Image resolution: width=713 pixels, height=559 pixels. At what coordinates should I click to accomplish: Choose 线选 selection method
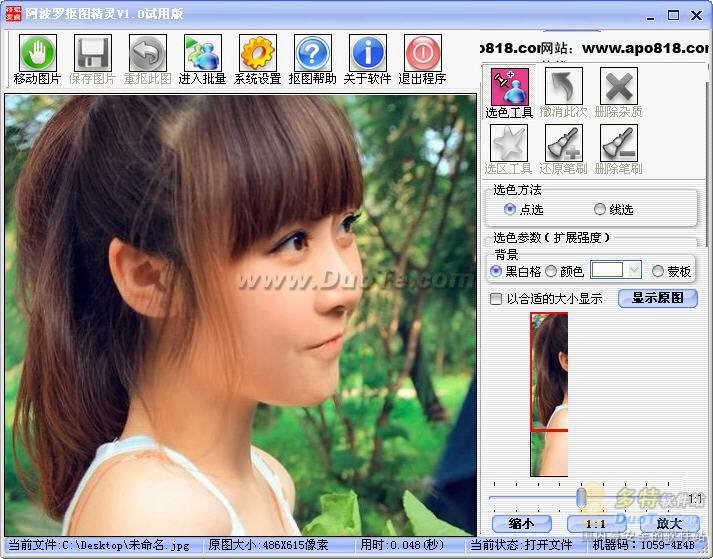click(613, 209)
